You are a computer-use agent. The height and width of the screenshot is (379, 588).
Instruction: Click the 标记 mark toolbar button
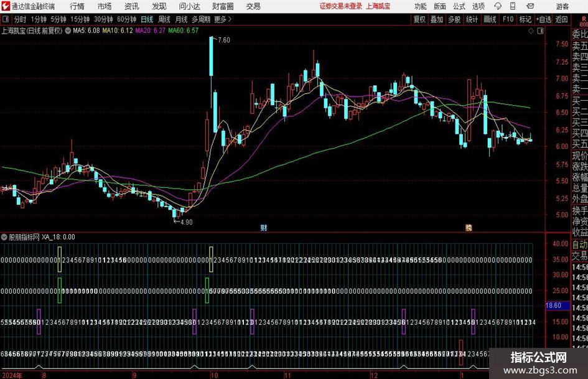525,19
